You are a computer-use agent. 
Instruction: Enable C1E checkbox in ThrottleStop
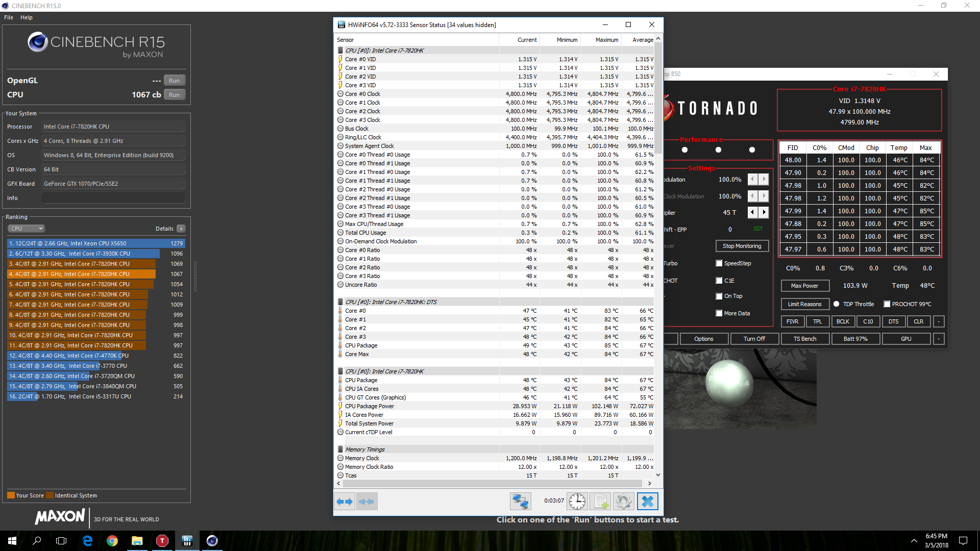pos(719,281)
